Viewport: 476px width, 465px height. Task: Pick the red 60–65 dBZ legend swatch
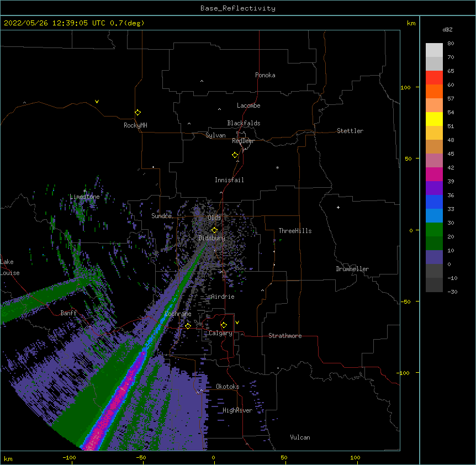pyautogui.click(x=434, y=78)
